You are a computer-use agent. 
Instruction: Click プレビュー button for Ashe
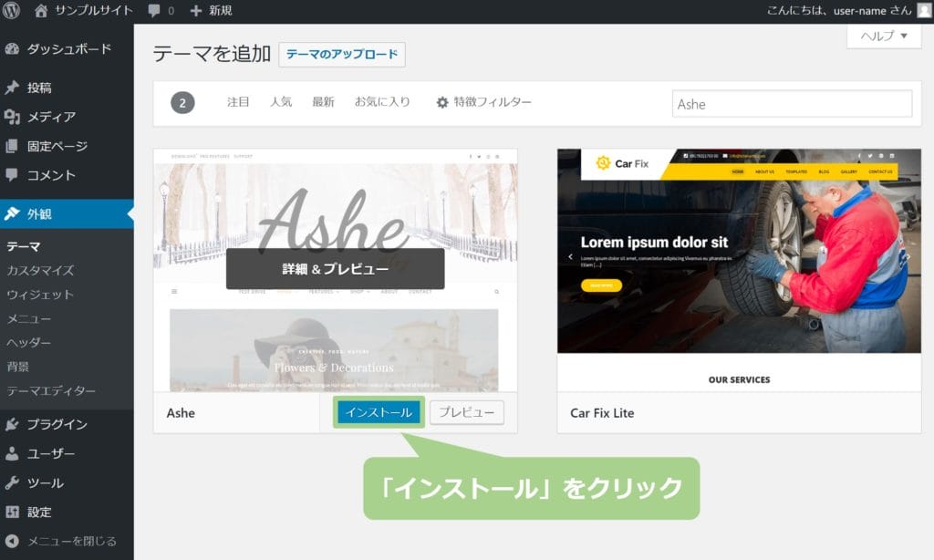pos(467,412)
